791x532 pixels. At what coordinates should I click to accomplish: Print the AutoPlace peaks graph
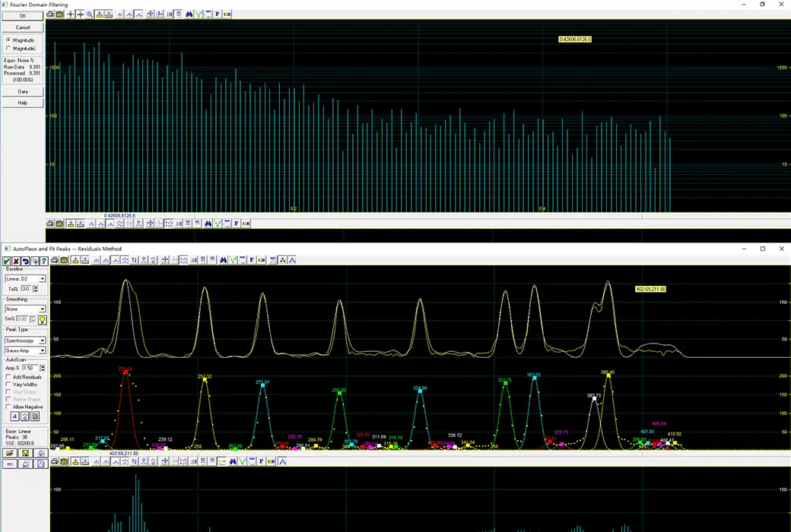click(55, 260)
